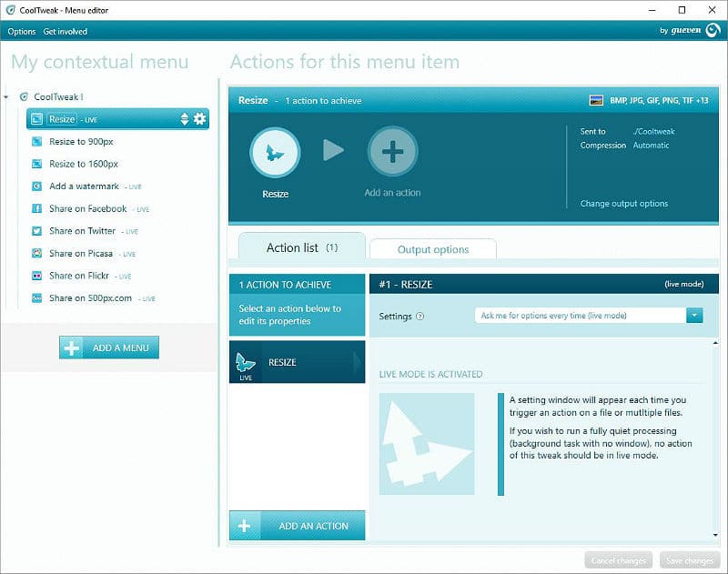The height and width of the screenshot is (574, 728).
Task: Click the Picasa icon in menu list
Action: (x=36, y=254)
